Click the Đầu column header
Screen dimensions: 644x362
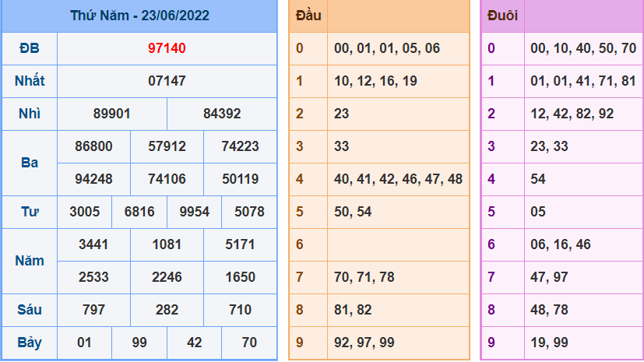[x=308, y=16]
